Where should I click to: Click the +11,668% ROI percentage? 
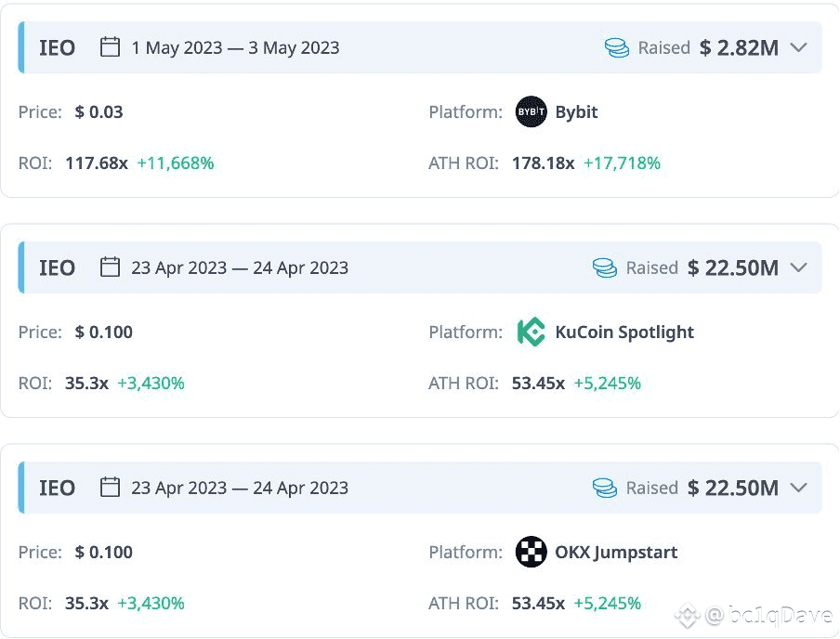click(x=175, y=163)
